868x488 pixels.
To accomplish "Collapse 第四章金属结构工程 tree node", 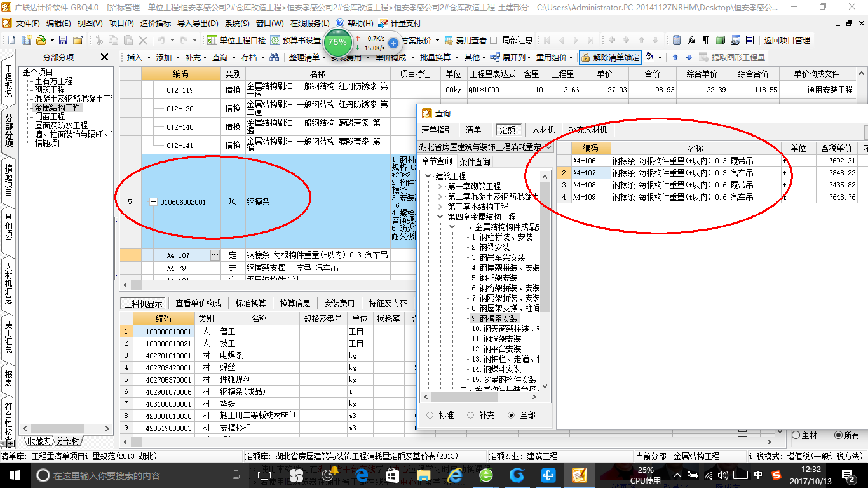I will [440, 217].
